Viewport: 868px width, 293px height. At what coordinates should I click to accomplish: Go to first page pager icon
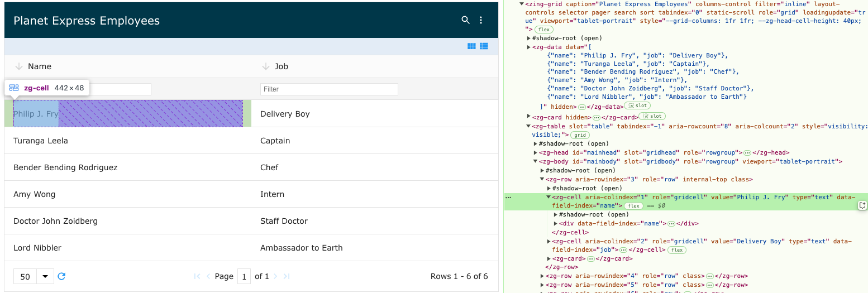click(197, 276)
